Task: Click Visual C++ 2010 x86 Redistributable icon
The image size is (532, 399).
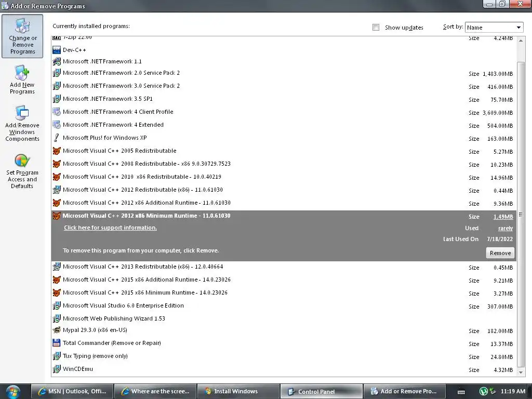Action: pos(57,177)
